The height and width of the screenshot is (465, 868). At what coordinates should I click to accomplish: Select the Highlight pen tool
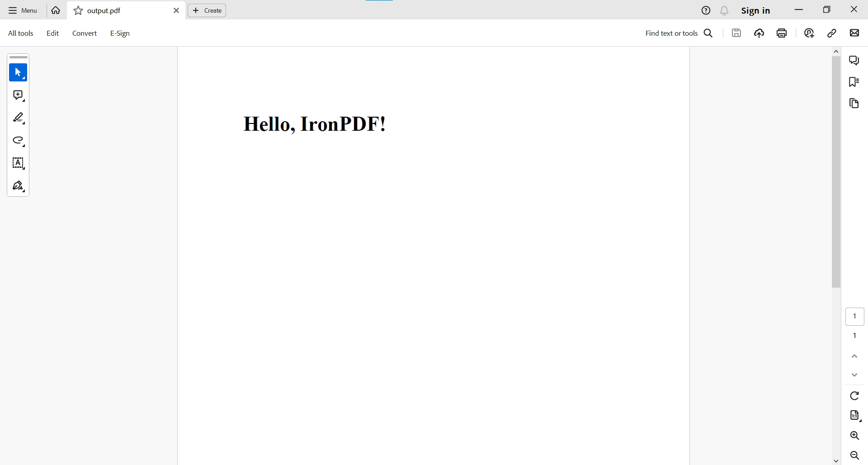pyautogui.click(x=18, y=118)
